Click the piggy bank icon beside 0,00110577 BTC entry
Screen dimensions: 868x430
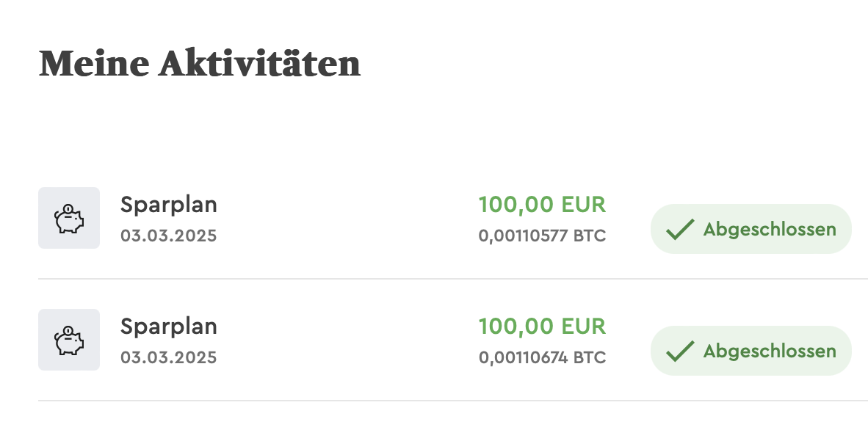pyautogui.click(x=69, y=218)
